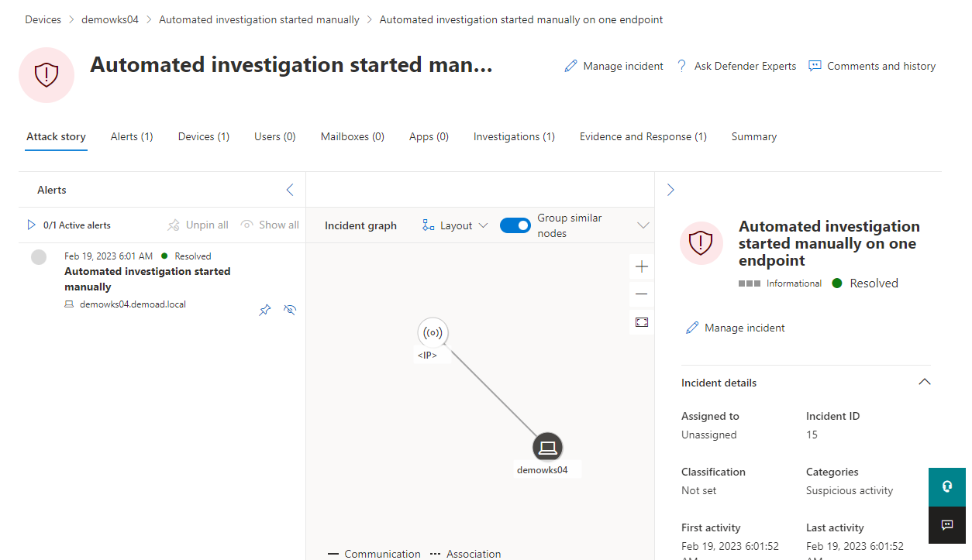The width and height of the screenshot is (972, 560).
Task: Hide the alert using eye icon
Action: [x=290, y=310]
